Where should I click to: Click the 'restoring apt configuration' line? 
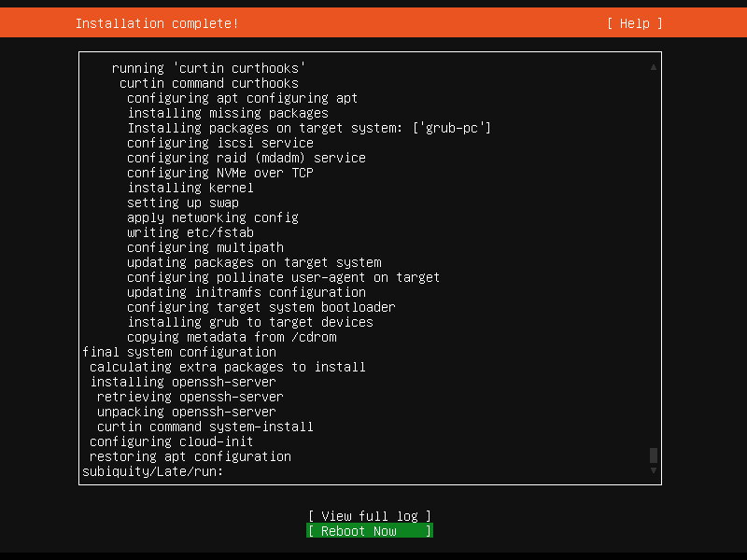pyautogui.click(x=190, y=456)
